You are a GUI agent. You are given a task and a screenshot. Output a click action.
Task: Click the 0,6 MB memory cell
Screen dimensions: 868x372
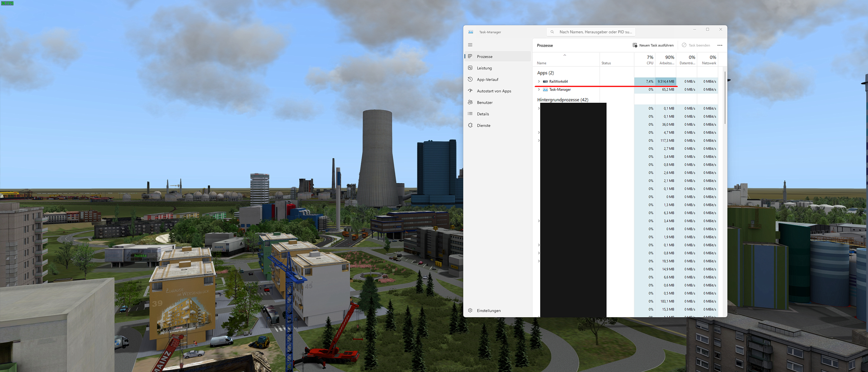[x=666, y=286]
